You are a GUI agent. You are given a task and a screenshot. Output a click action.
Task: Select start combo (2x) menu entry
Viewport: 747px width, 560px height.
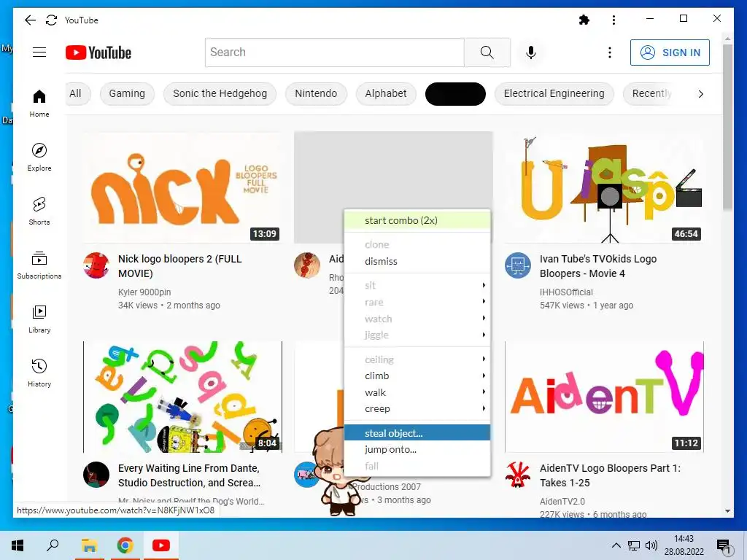click(x=417, y=220)
